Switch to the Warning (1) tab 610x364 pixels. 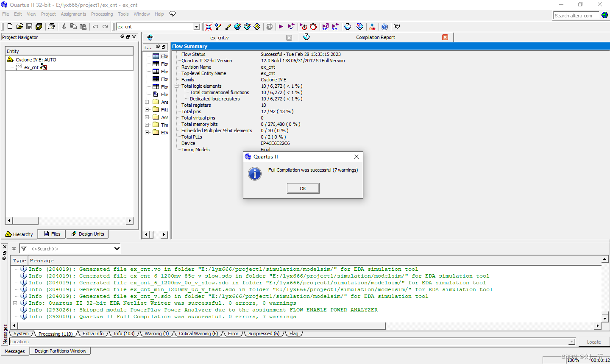(156, 333)
